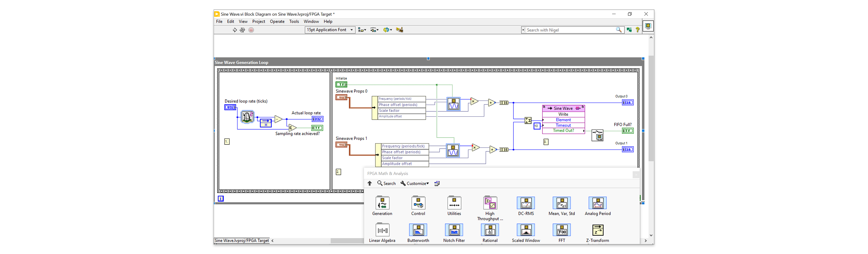The width and height of the screenshot is (868, 254).
Task: Click the Run Continuously button
Action: coord(242,30)
